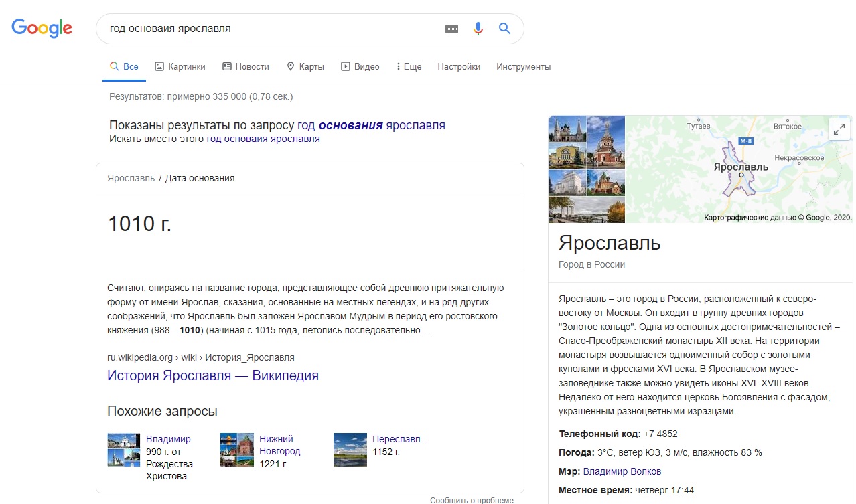Viewport: 856px width, 504px height.
Task: Switch to Новости tab
Action: tap(246, 66)
